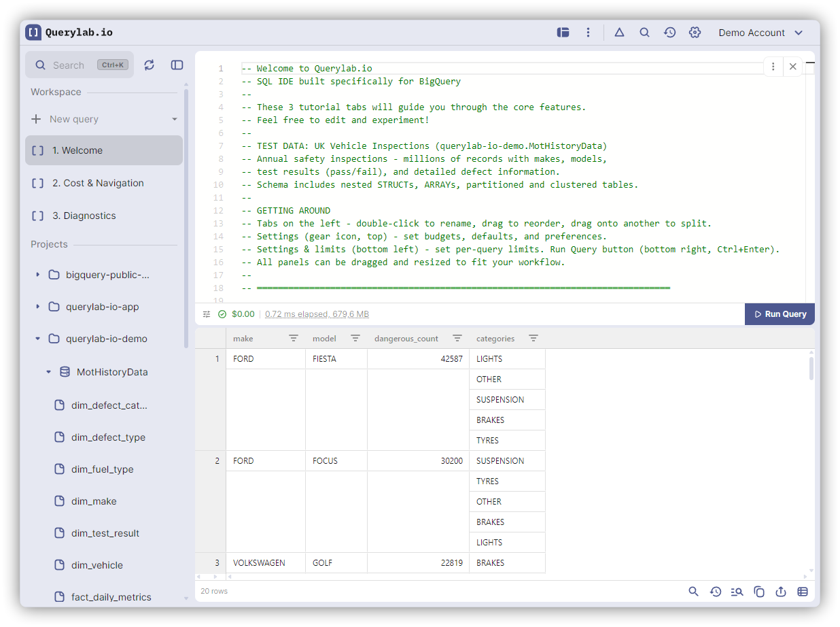Open settings via the gear icon
Image resolution: width=840 pixels, height=627 pixels.
(x=695, y=33)
